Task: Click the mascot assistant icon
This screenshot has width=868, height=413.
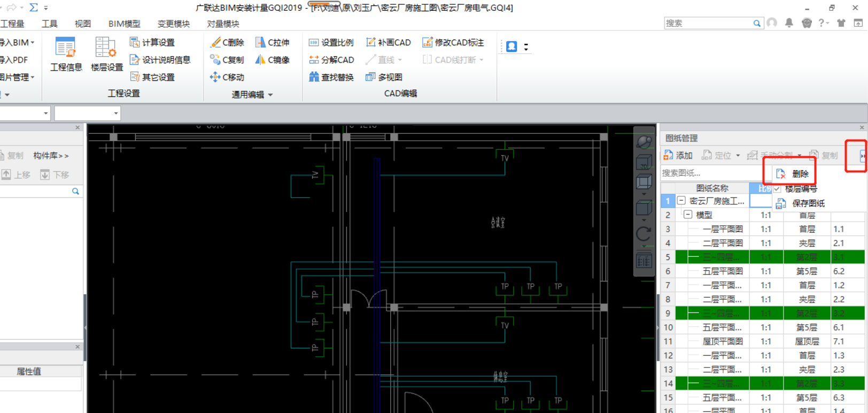Action: [x=807, y=23]
